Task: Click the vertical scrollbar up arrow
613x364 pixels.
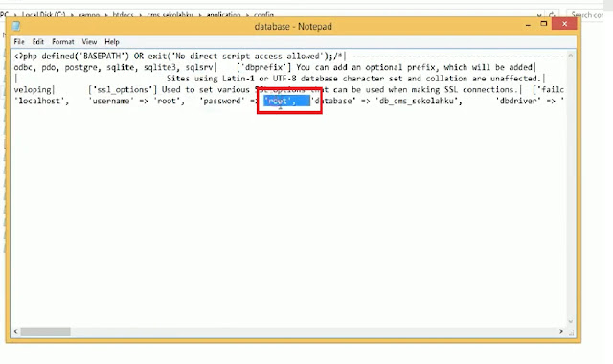Action: [x=571, y=56]
